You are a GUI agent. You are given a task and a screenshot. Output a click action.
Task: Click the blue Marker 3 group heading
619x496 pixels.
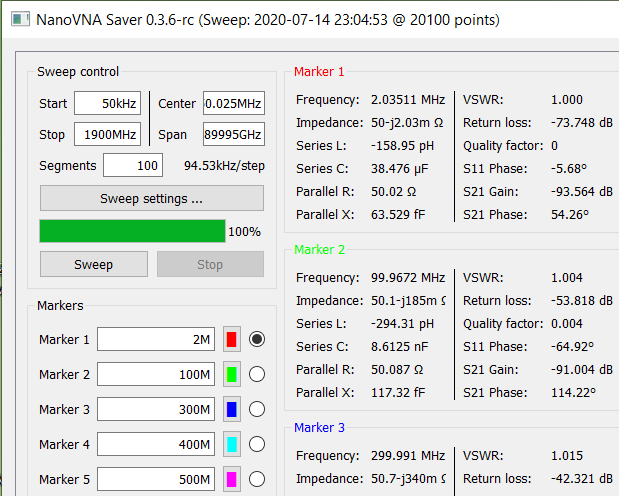pyautogui.click(x=319, y=427)
